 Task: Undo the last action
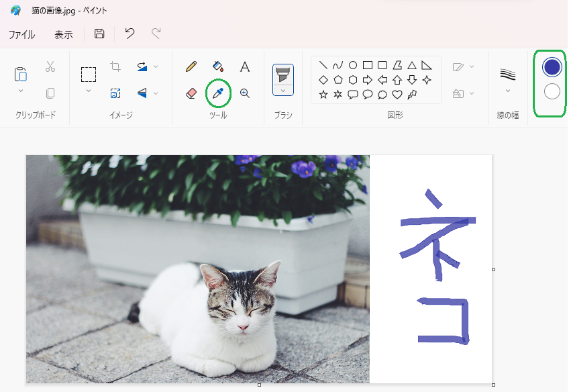pos(130,34)
